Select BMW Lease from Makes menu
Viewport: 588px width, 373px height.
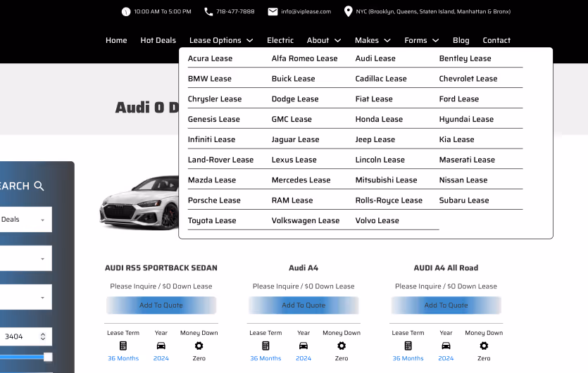(x=210, y=79)
